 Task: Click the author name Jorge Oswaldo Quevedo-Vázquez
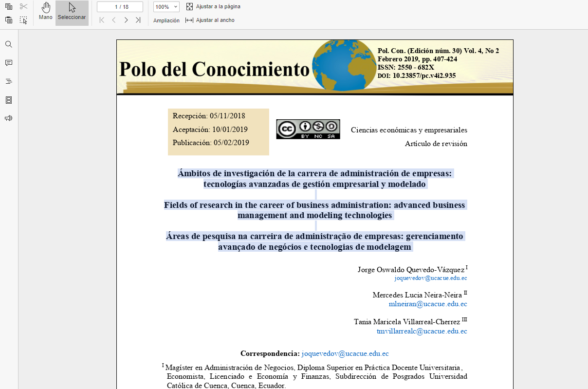coord(411,270)
